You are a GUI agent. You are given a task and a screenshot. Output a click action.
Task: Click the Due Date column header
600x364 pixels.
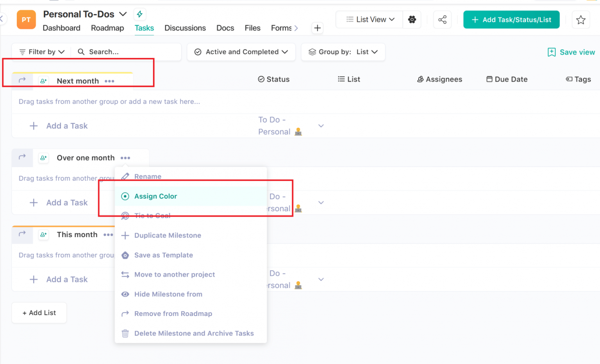point(507,79)
